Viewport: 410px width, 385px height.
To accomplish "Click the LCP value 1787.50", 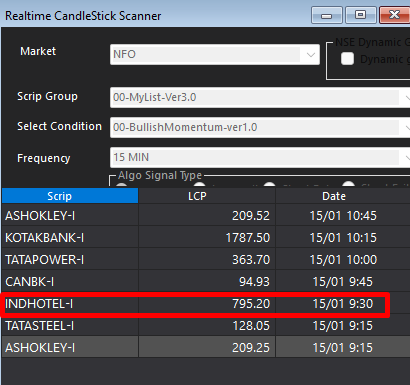I will (248, 238).
